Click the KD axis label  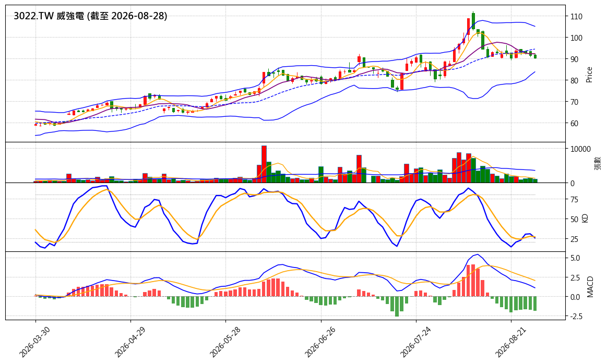tap(585, 218)
